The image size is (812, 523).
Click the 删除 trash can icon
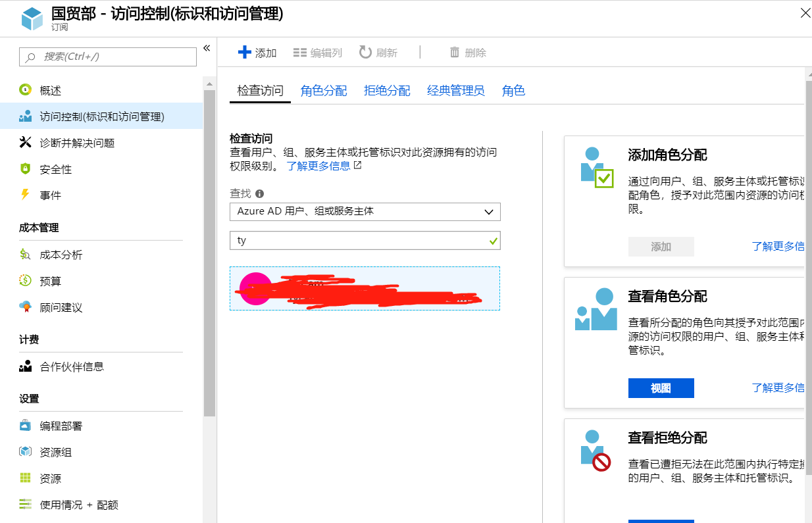(x=455, y=53)
